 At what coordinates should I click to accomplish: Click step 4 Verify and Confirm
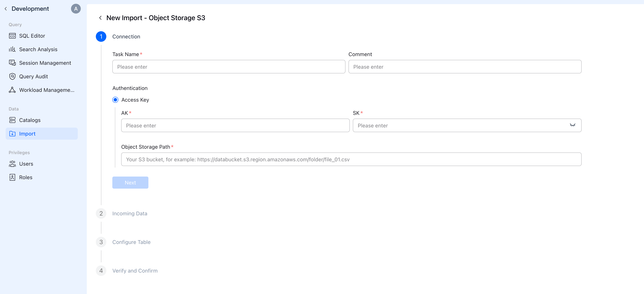point(135,271)
